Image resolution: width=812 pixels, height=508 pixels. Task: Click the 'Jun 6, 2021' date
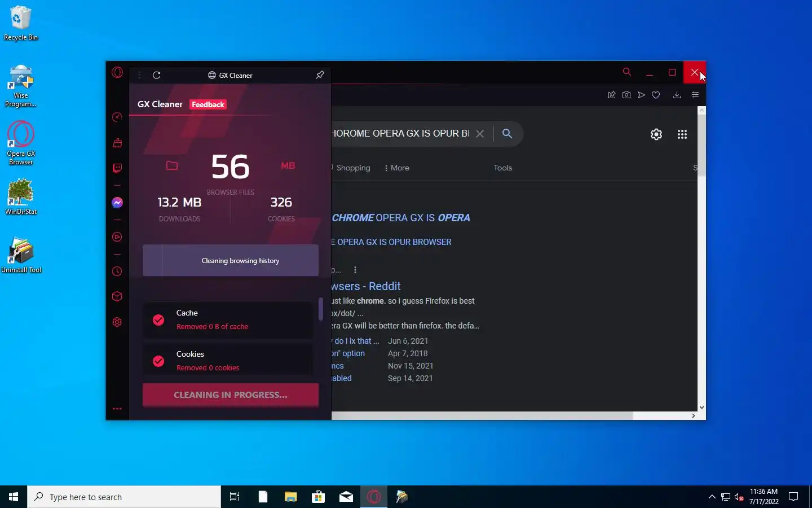(x=408, y=341)
